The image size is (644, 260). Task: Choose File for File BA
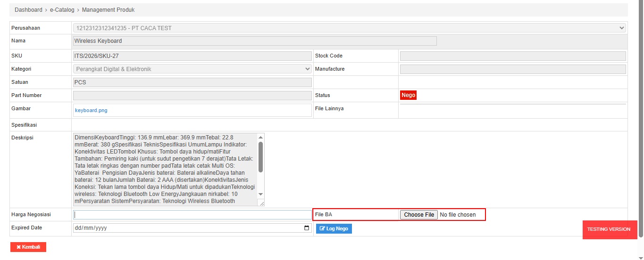(x=419, y=215)
